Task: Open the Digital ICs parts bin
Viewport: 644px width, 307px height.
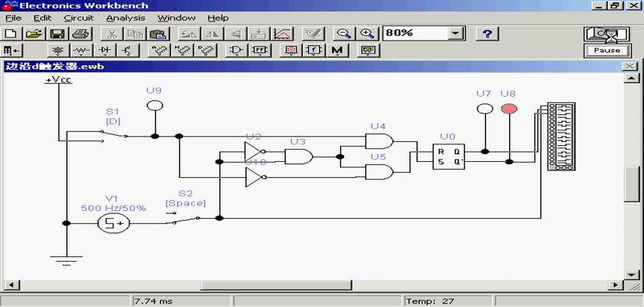Action: click(x=205, y=51)
